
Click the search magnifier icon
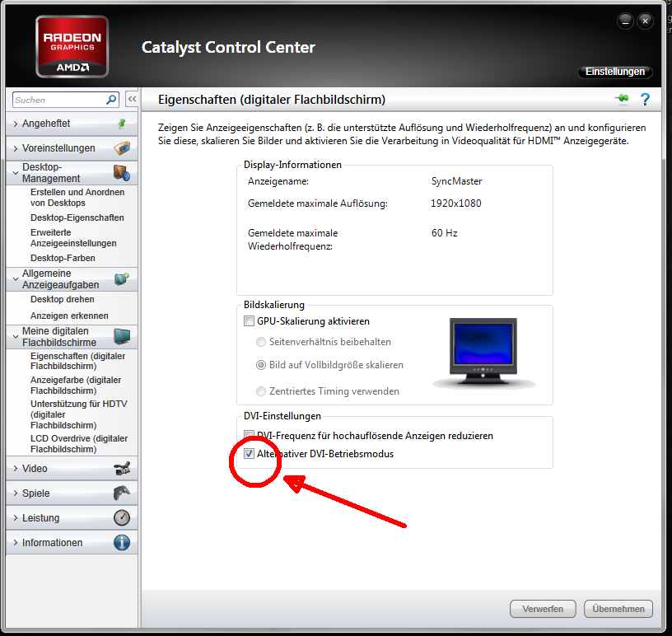tap(112, 100)
